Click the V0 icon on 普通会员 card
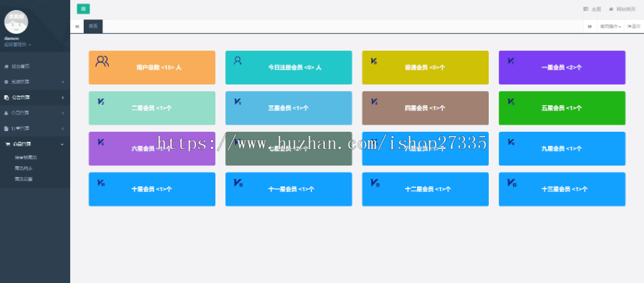 click(374, 61)
